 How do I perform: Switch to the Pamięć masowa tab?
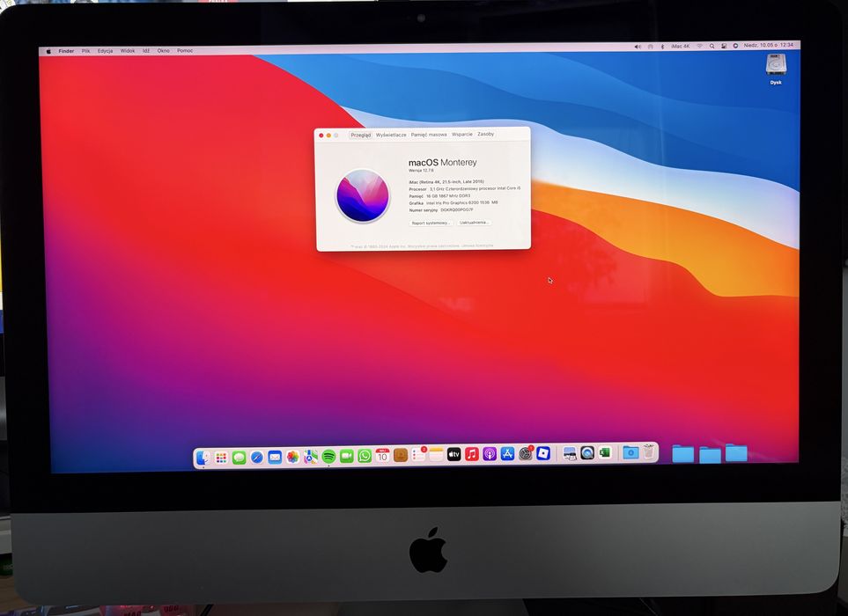pyautogui.click(x=429, y=135)
